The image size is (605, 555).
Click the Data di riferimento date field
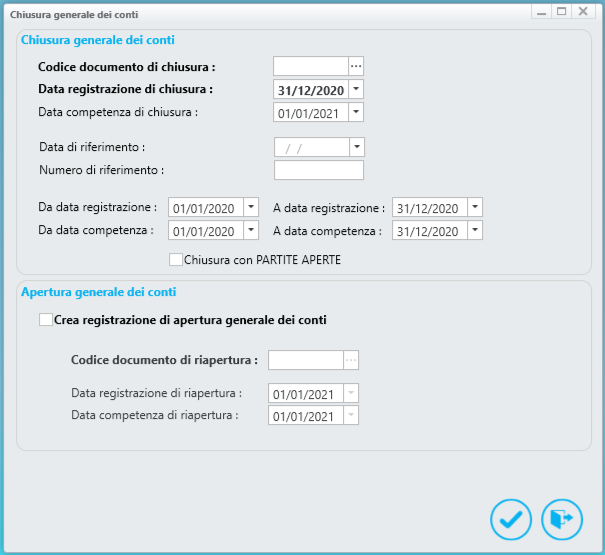point(310,147)
